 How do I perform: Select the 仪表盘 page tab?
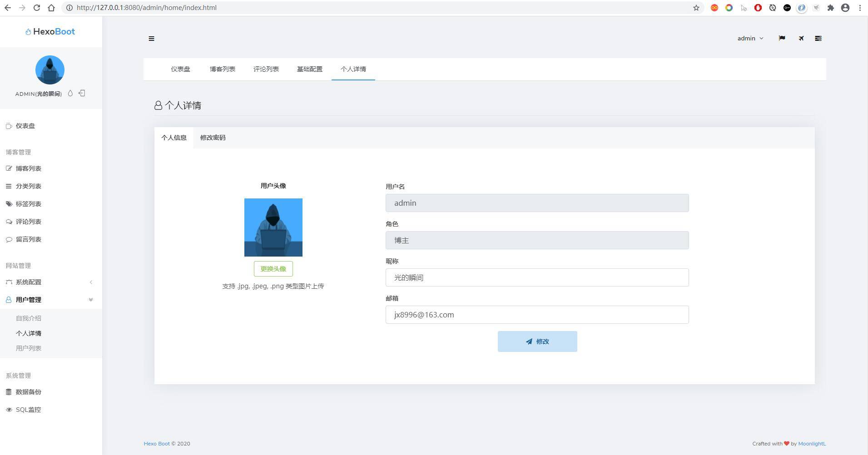tap(180, 69)
